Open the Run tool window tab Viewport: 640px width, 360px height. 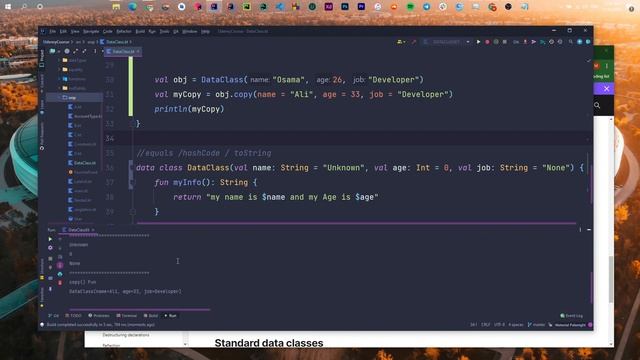(x=171, y=316)
